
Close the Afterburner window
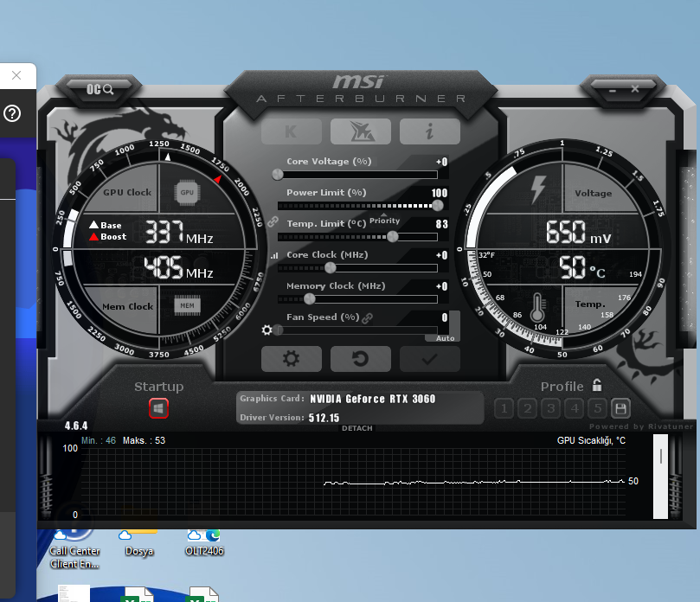(635, 89)
